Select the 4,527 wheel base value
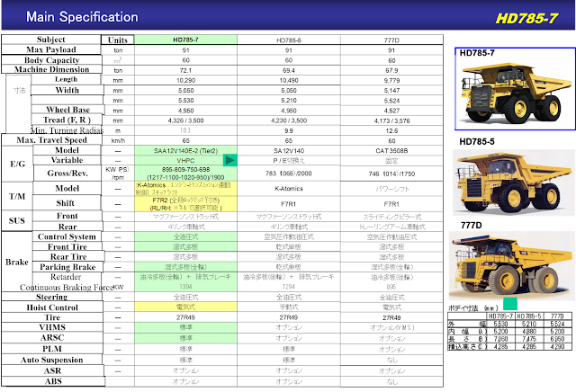Viewport: 576px width, 392px height. (x=391, y=111)
